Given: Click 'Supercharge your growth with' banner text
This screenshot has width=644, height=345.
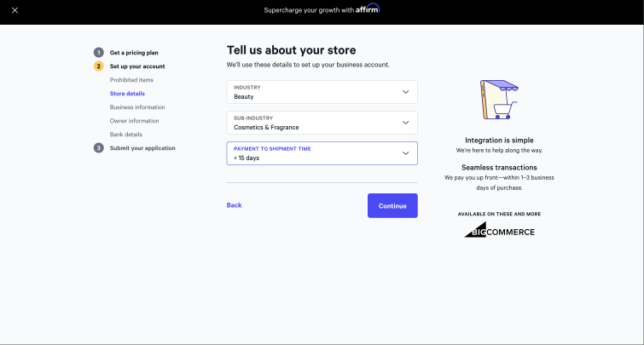Looking at the screenshot, I should point(309,10).
